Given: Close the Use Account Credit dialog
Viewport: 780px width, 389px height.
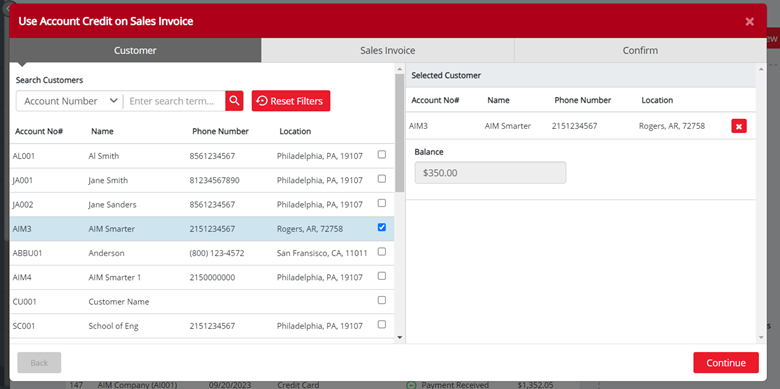Looking at the screenshot, I should pos(750,21).
